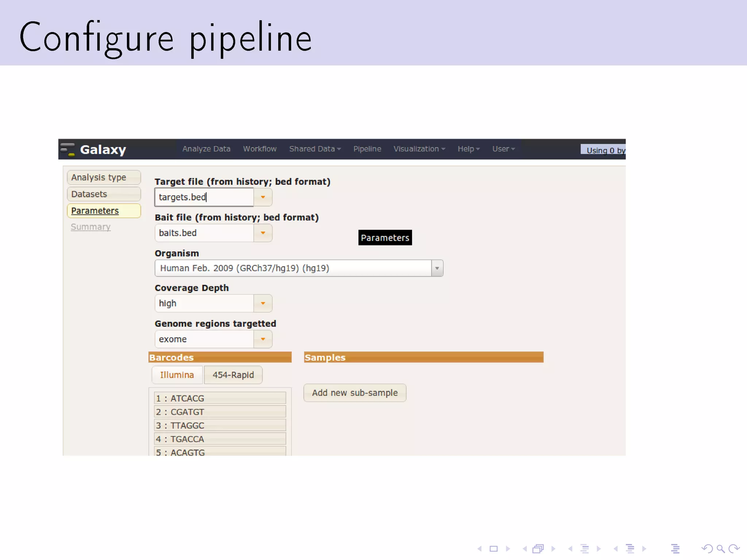Screen dimensions: 747x560
Task: Select the Datasets step
Action: coord(104,194)
